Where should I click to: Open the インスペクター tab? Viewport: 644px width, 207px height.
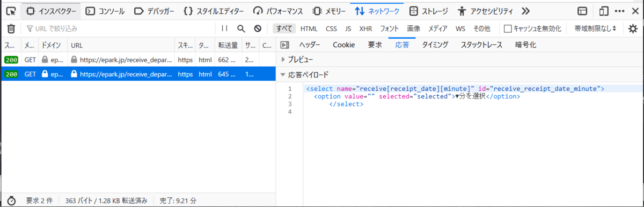pos(52,11)
